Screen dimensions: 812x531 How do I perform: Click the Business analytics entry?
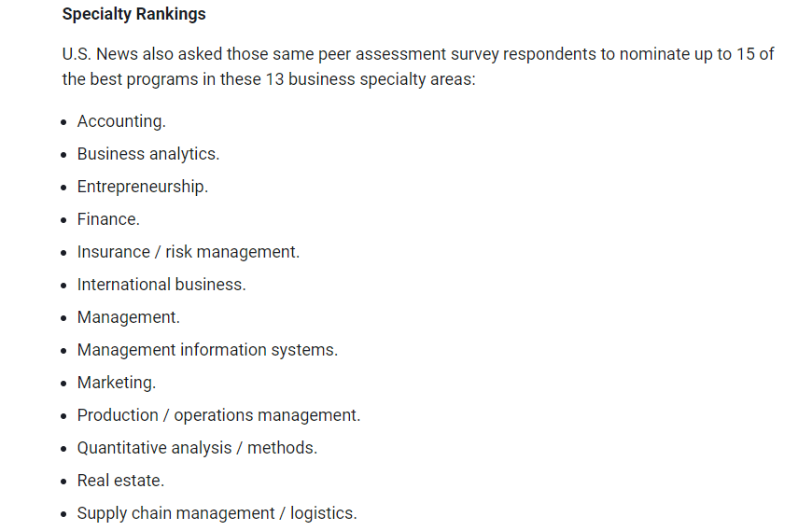[x=148, y=154]
